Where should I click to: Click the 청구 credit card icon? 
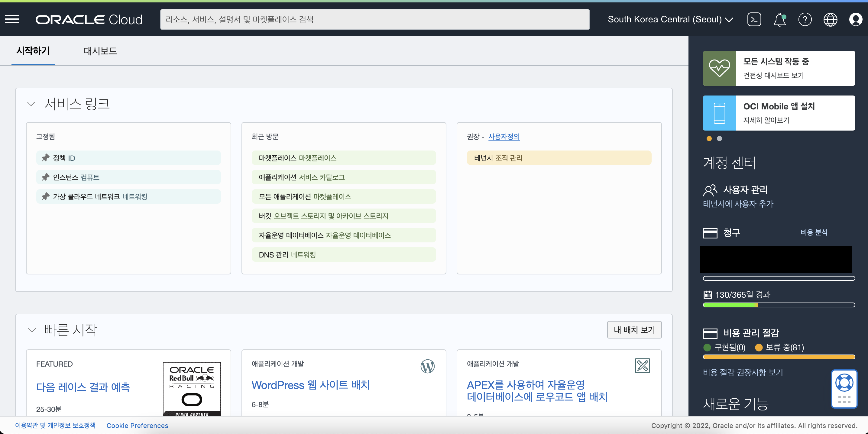(710, 233)
